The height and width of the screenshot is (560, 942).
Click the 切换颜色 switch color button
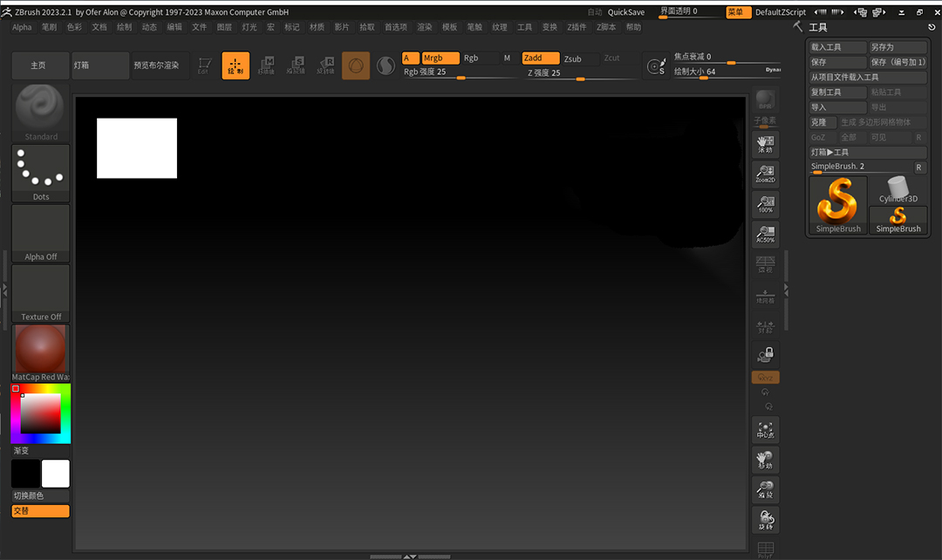coord(40,495)
